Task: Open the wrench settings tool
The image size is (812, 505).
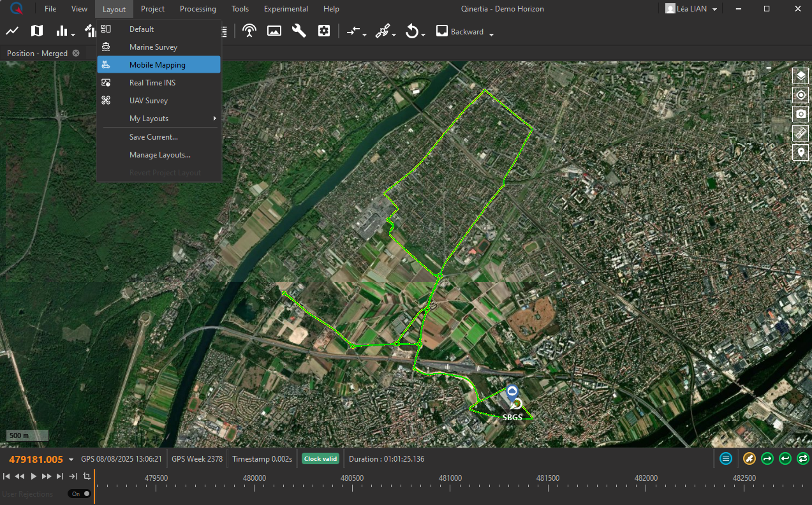Action: tap(299, 31)
